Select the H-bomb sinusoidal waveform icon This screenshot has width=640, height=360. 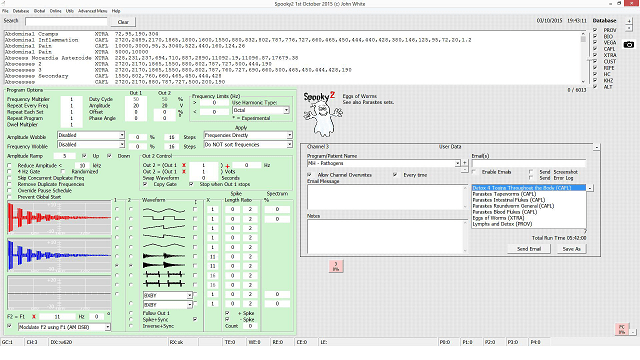pyautogui.click(x=164, y=275)
